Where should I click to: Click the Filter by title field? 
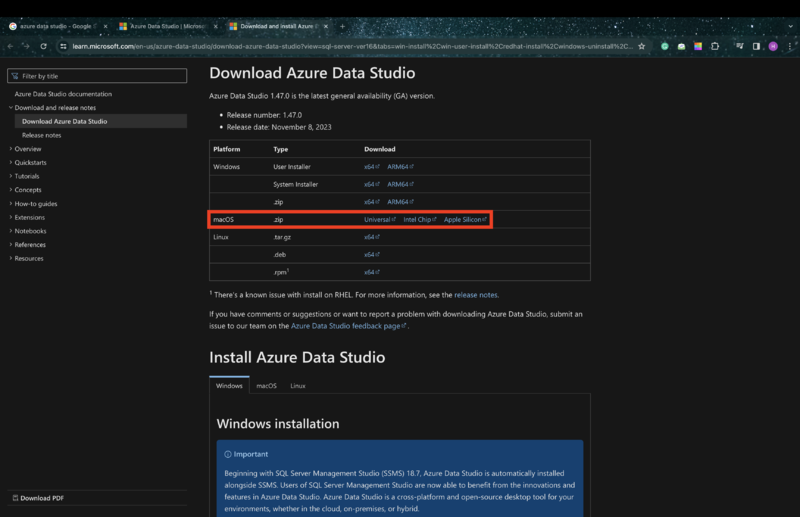coord(97,76)
